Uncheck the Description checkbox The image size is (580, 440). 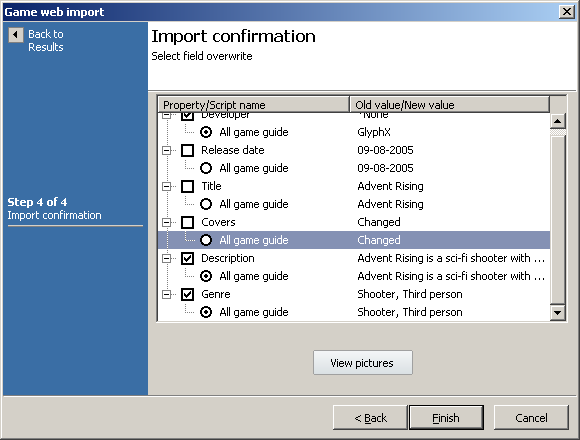[188, 258]
